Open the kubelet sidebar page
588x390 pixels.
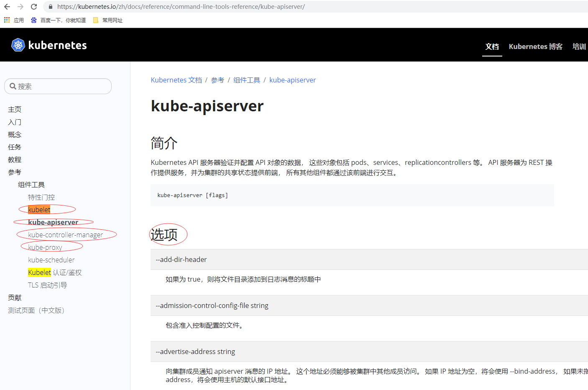39,210
